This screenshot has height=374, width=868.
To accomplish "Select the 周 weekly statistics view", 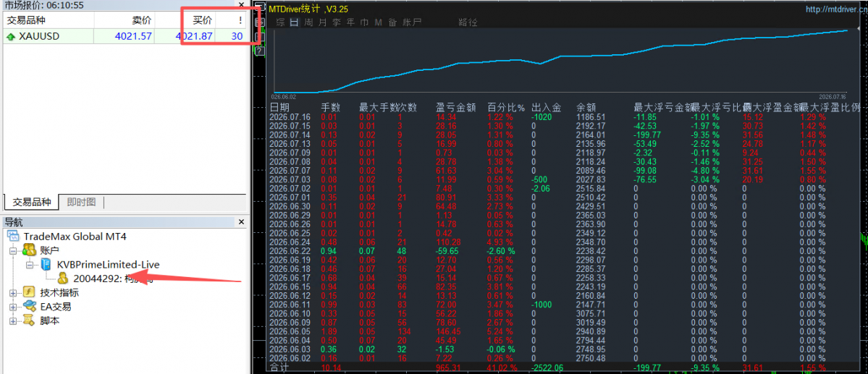I will click(309, 22).
